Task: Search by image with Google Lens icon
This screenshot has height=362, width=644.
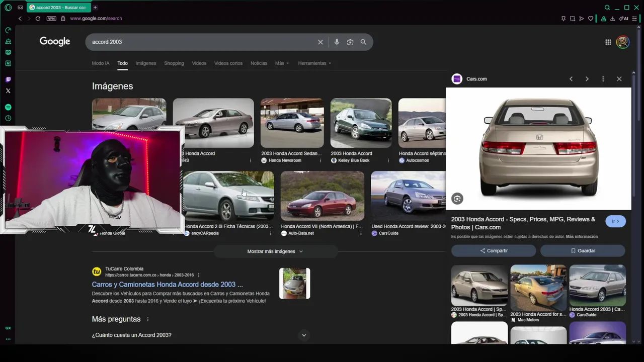Action: [x=350, y=42]
